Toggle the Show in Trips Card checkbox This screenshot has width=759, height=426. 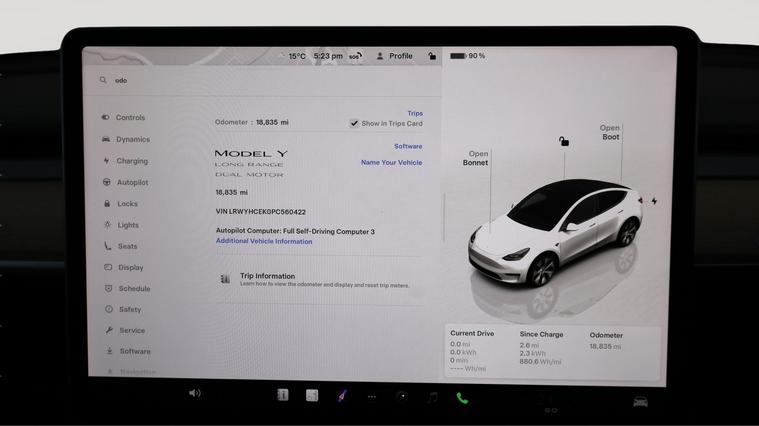(x=354, y=123)
